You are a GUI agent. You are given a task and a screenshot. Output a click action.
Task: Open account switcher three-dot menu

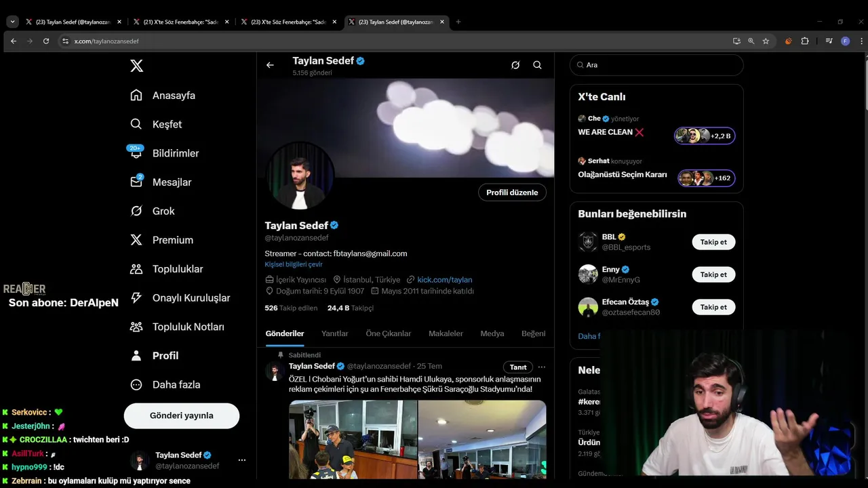[242, 460]
